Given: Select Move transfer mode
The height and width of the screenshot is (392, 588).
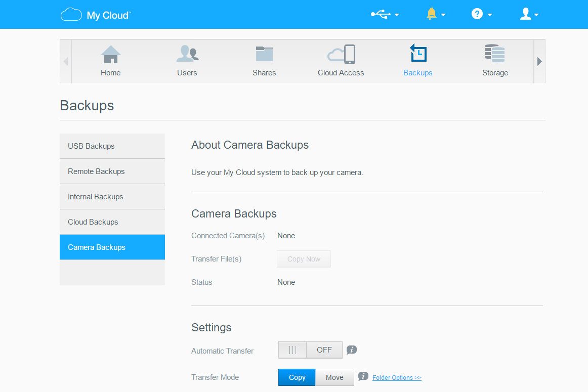Looking at the screenshot, I should click(x=334, y=377).
